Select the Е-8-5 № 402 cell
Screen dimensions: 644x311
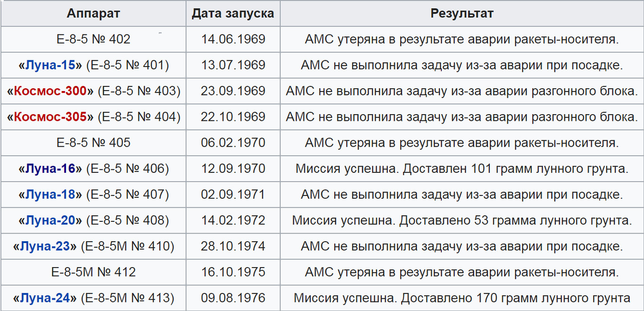tap(93, 39)
